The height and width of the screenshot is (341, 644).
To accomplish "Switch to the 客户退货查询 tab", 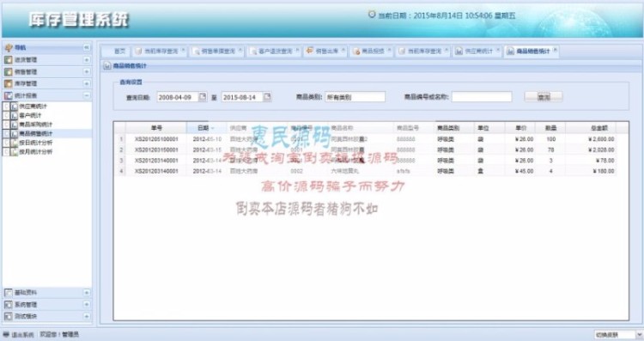I will coord(275,52).
